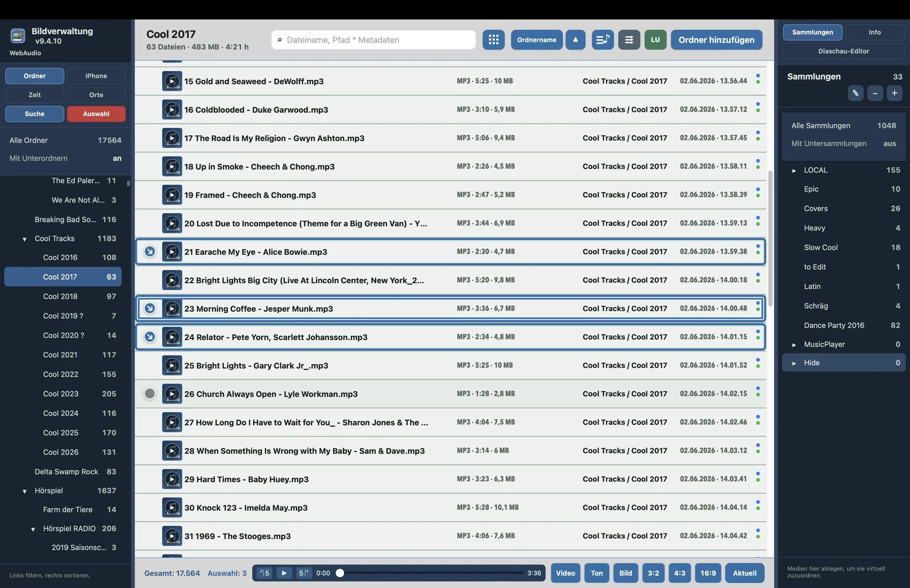The image size is (910, 588).
Task: Click the pencil edit collection icon
Action: coord(855,93)
